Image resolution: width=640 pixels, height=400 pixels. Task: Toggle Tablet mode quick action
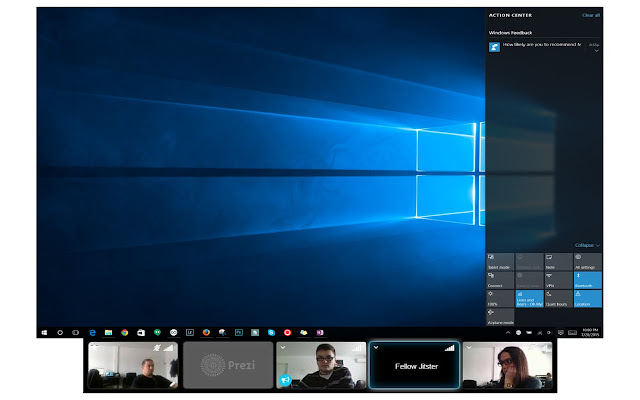[500, 262]
